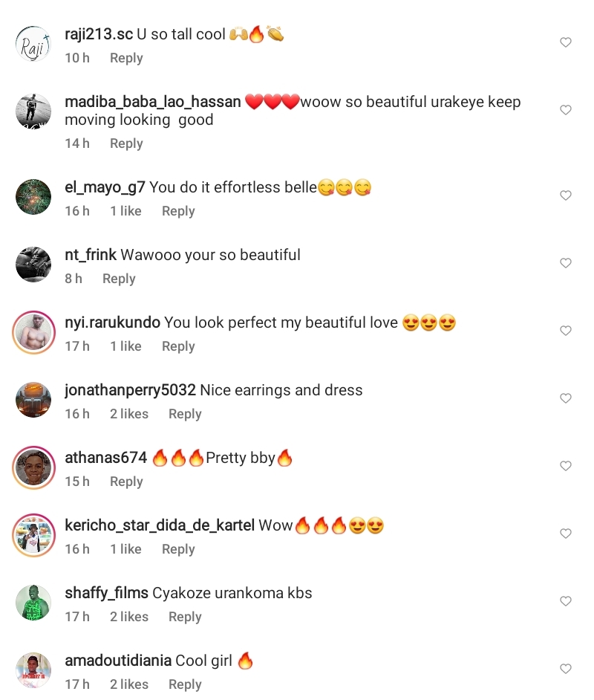The image size is (594, 700).
Task: View nyi.rarukundo's story via avatar
Action: (33, 331)
